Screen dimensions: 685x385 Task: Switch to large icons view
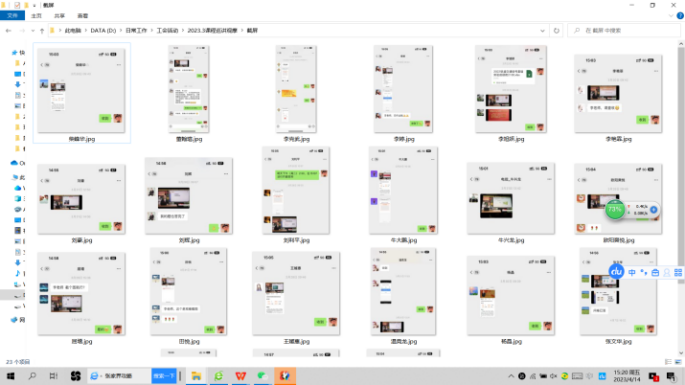678,362
